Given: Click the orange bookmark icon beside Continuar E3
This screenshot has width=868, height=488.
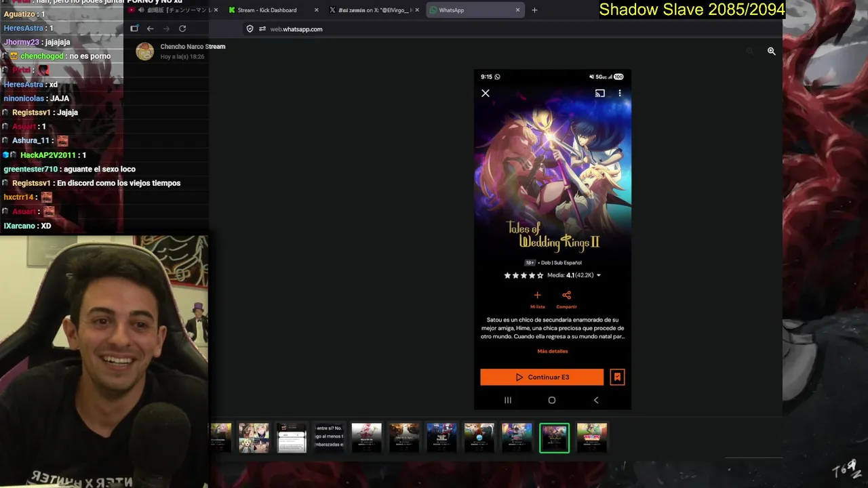Looking at the screenshot, I should click(617, 377).
